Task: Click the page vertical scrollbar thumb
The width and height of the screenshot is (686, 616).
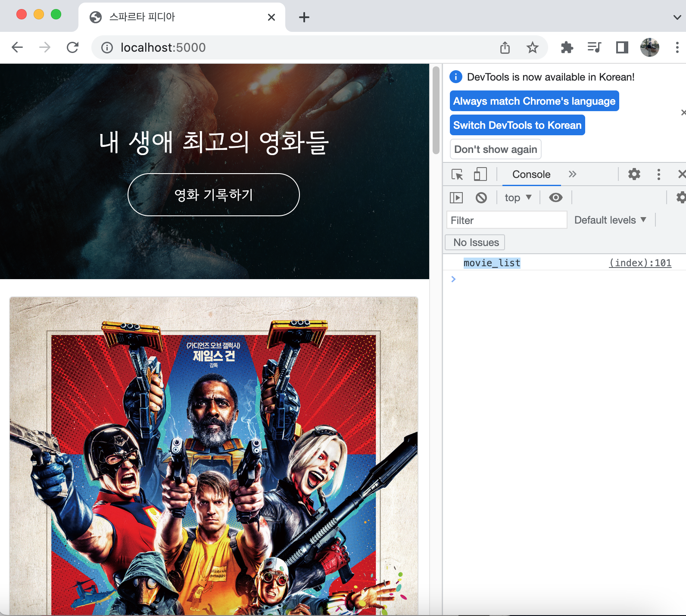Action: pos(436,110)
